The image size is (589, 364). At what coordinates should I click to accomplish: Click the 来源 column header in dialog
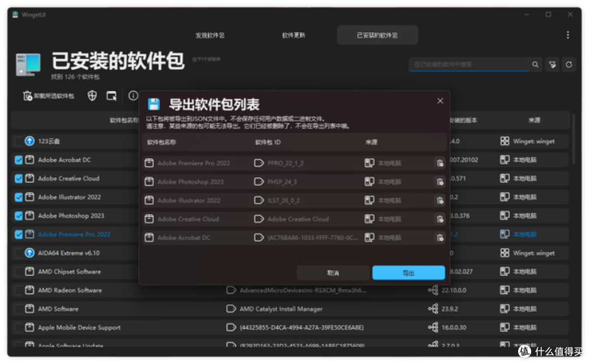371,143
